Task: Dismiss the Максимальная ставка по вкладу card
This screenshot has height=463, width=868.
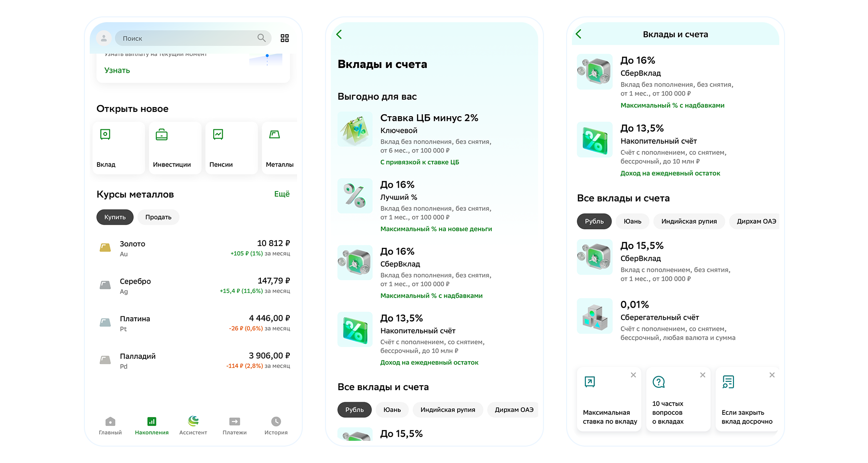Action: 633,375
